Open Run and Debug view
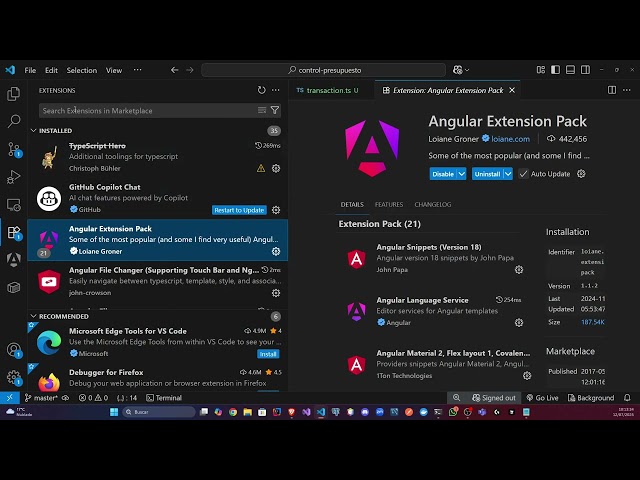Screen dimensions: 640x480 [13, 177]
